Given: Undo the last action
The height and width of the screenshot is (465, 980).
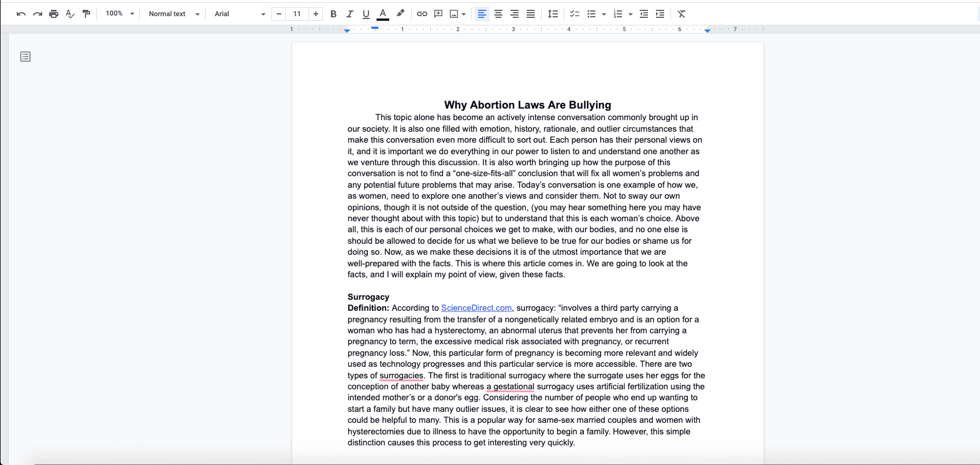Looking at the screenshot, I should coord(21,14).
